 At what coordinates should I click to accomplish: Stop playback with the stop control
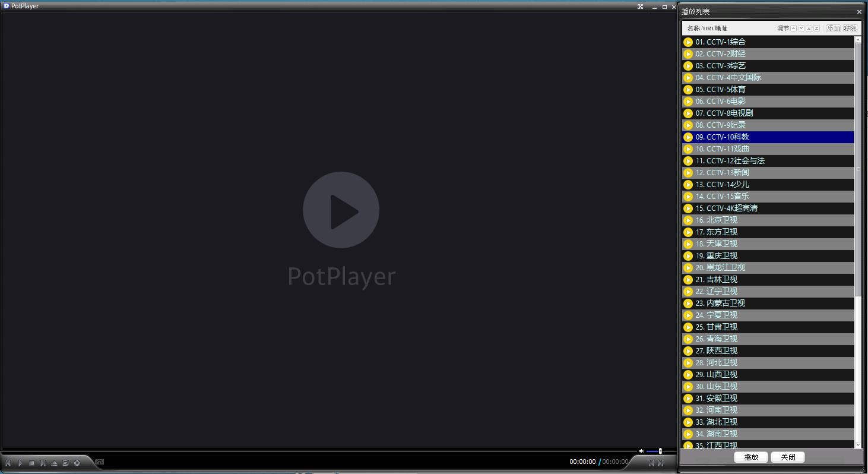[31, 463]
